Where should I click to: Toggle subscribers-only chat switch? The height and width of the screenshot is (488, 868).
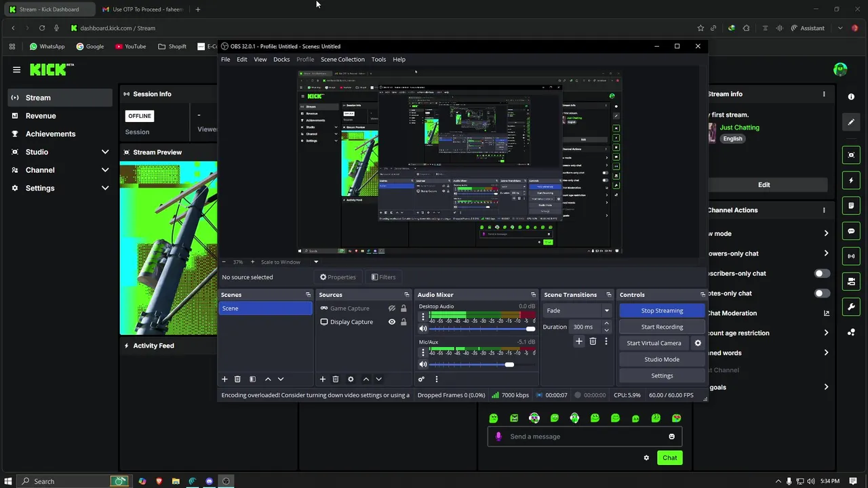(x=821, y=273)
